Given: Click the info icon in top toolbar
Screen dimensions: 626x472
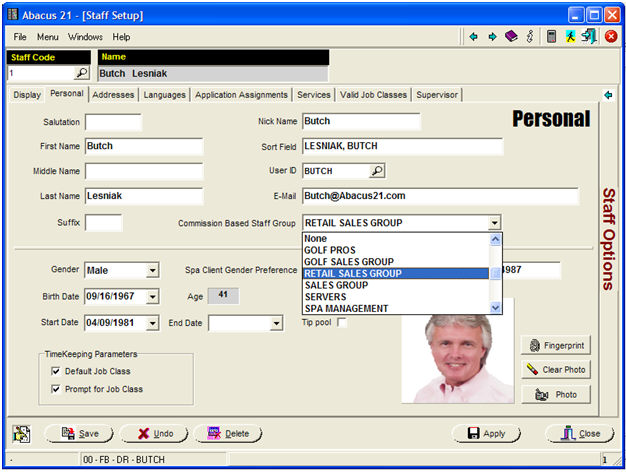Looking at the screenshot, I should [529, 36].
